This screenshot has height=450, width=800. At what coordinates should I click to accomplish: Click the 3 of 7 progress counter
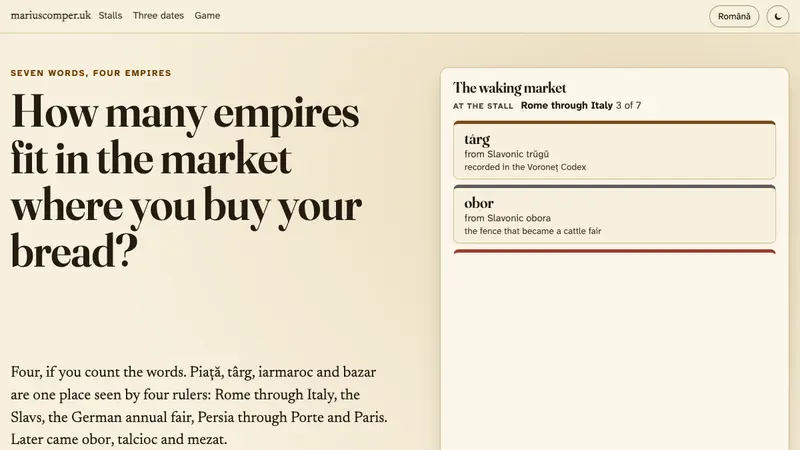click(x=628, y=105)
